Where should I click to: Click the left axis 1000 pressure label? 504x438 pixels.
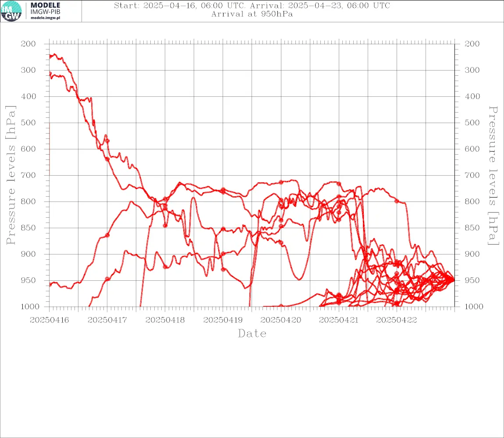[30, 307]
